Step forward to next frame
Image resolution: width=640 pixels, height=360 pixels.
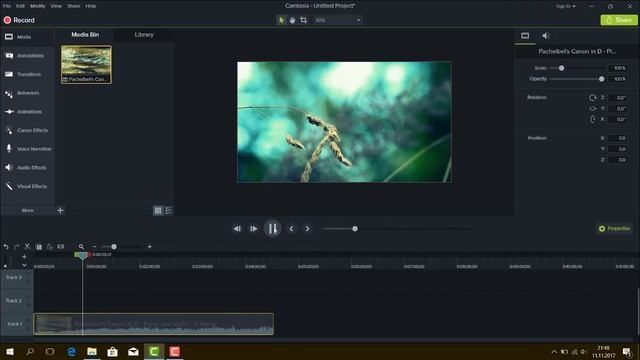tap(253, 229)
